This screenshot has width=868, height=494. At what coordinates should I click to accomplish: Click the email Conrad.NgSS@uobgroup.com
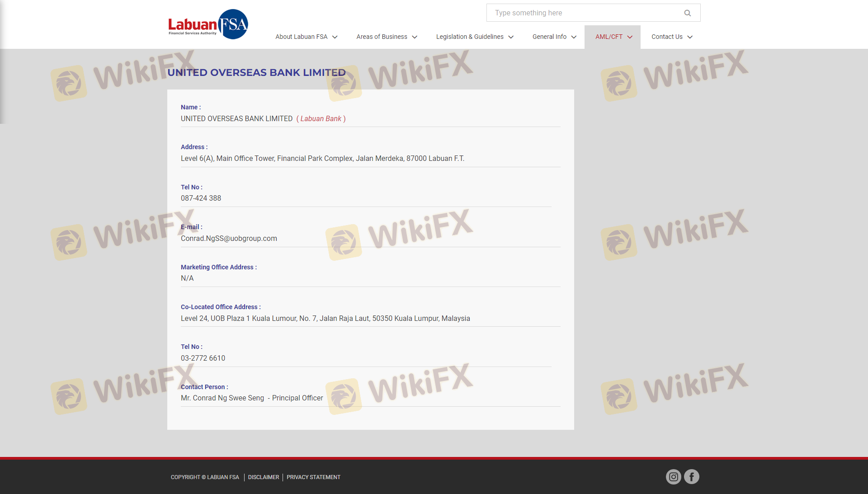229,239
